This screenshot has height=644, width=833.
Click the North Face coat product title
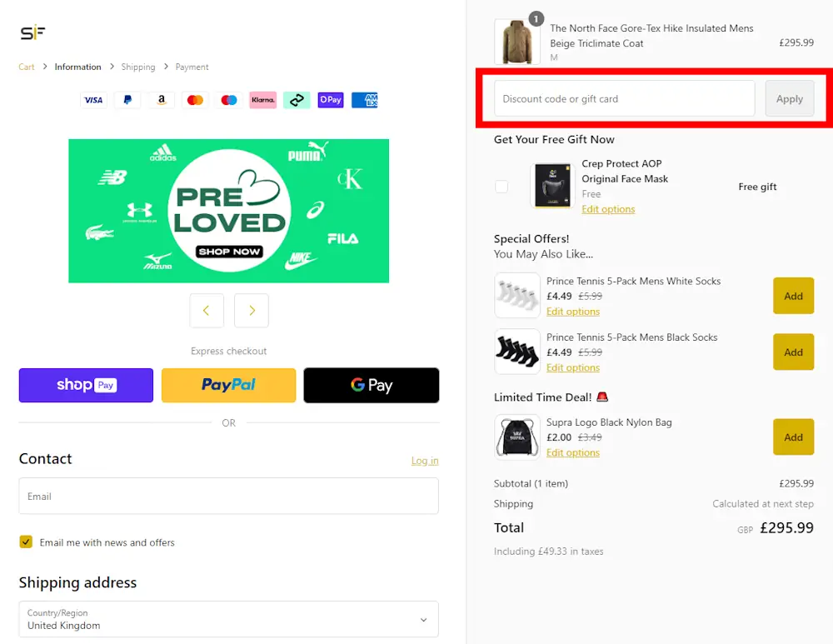click(x=651, y=36)
